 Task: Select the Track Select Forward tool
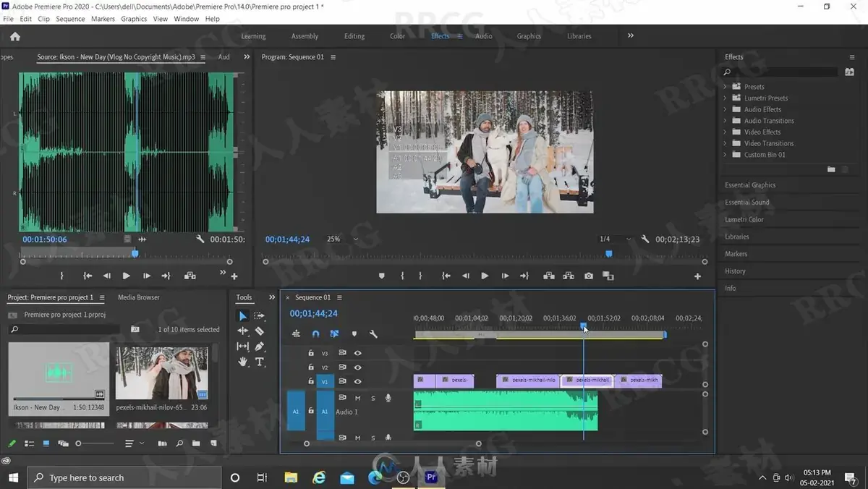[260, 316]
